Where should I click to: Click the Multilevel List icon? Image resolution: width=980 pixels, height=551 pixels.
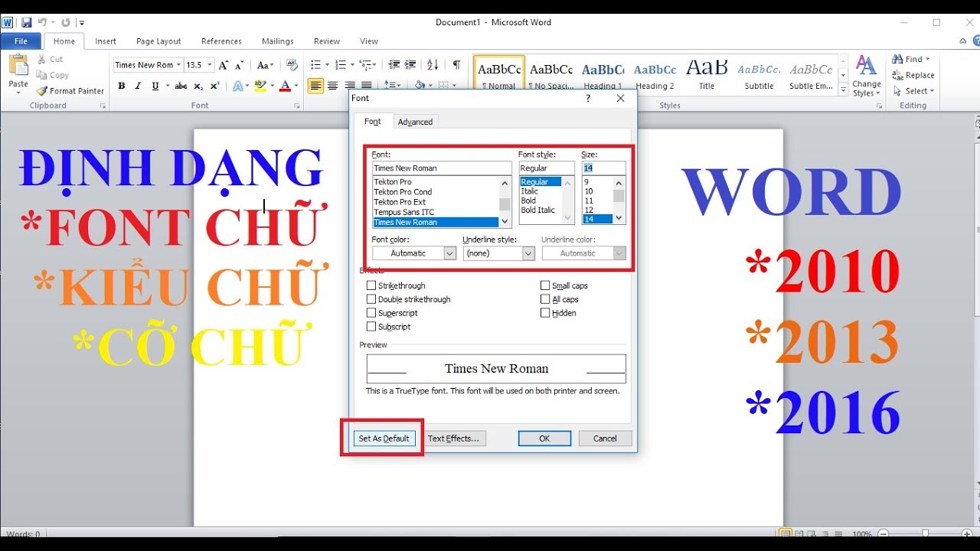click(x=366, y=65)
